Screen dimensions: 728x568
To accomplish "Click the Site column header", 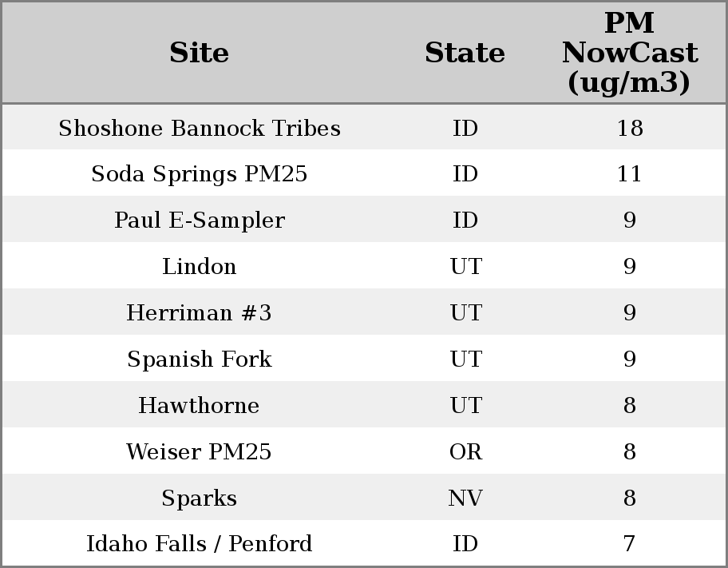I will (x=200, y=53).
